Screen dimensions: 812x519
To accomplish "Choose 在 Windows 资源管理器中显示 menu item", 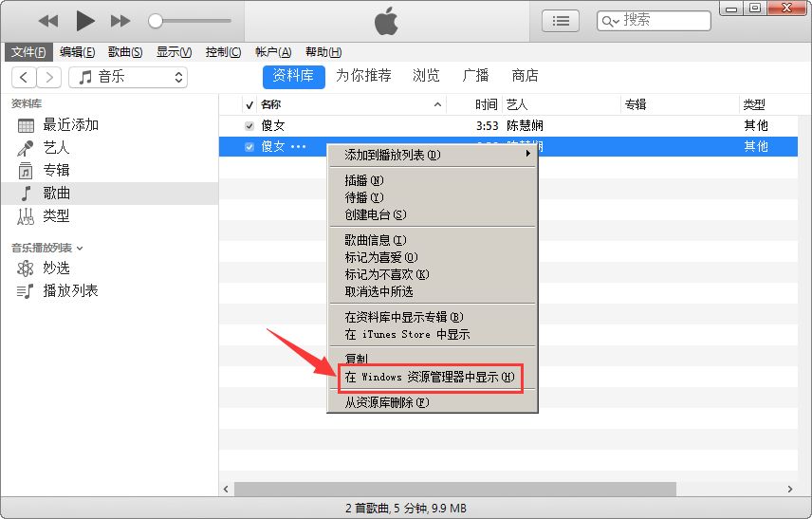I will (430, 378).
